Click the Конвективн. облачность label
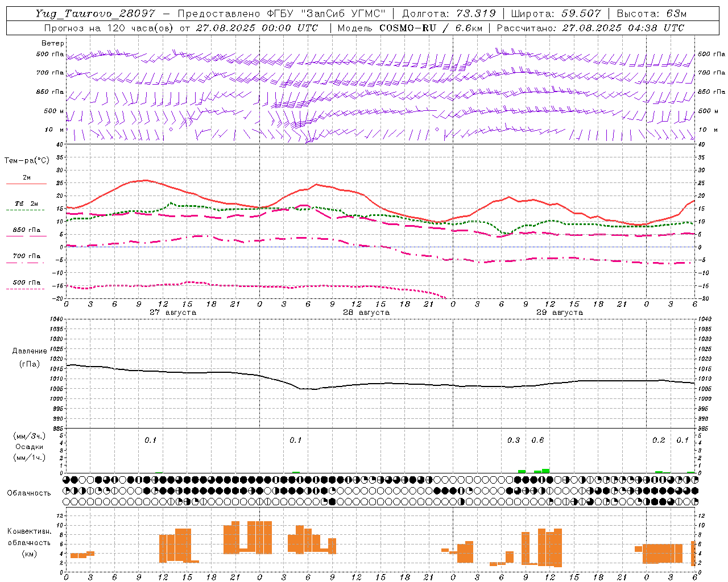 coord(29,537)
